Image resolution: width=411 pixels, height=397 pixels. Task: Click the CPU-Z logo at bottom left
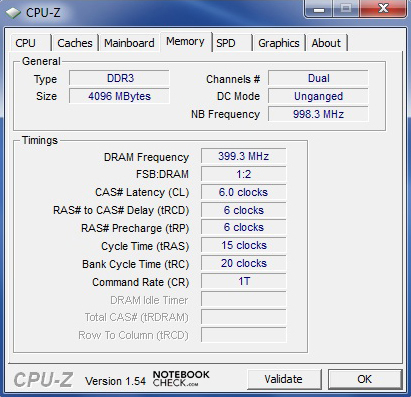click(43, 379)
